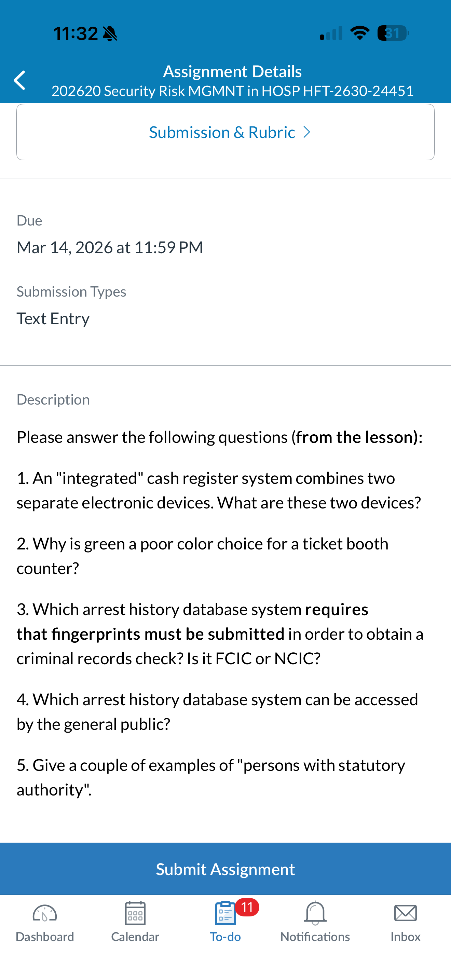
Task: Switch to the Dashboard tab label
Action: pos(45,937)
